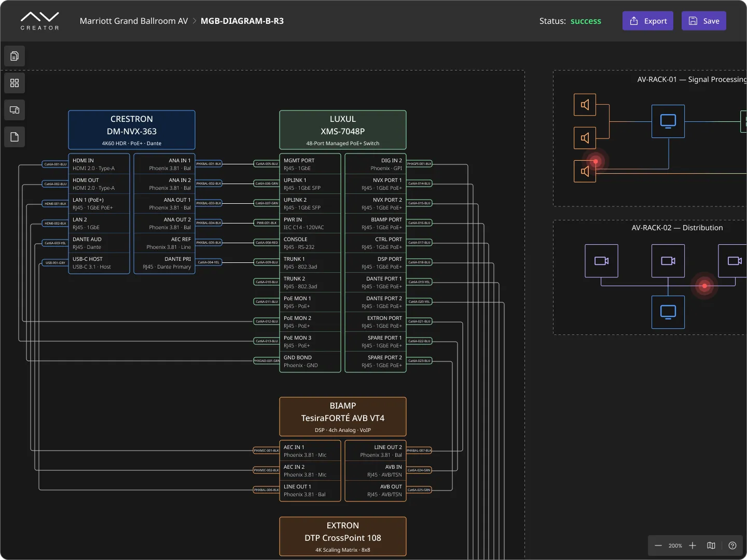This screenshot has height=560, width=747.
Task: Select the MGMT PORT on the Luxul switch
Action: point(310,164)
